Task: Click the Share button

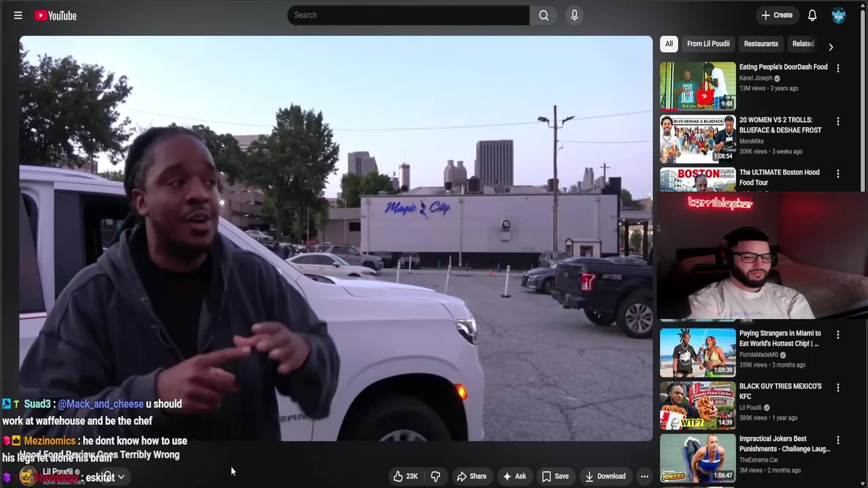Action: [471, 476]
